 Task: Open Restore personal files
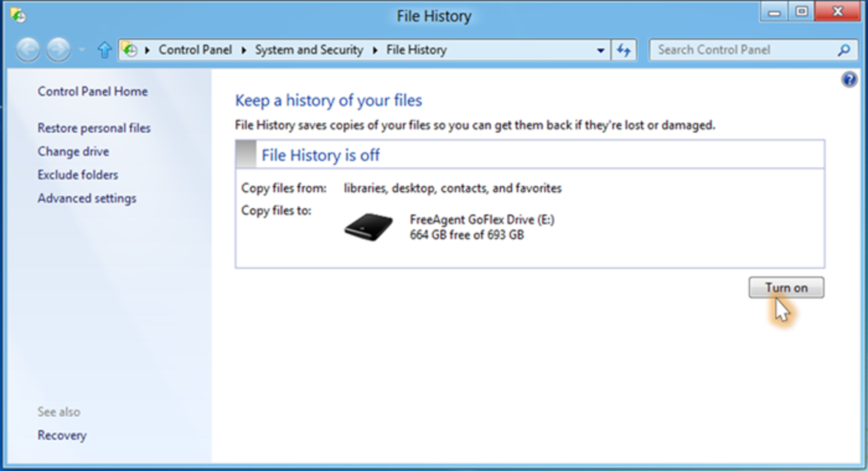(94, 127)
